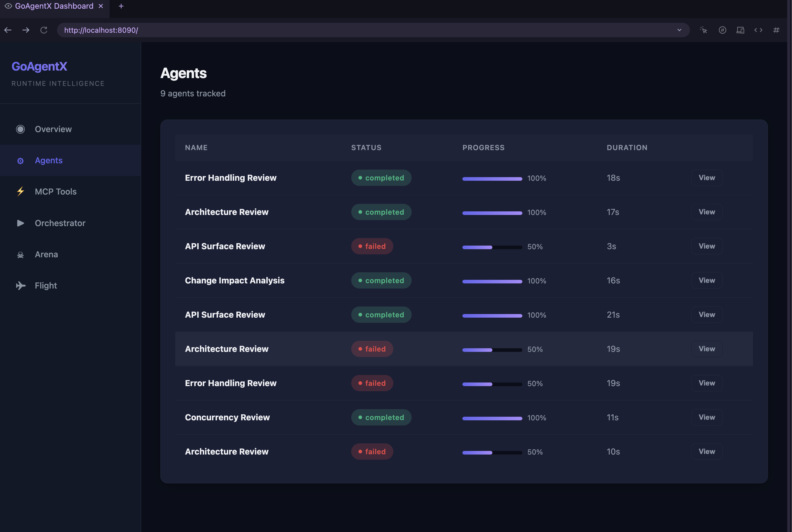Expand the address bar dropdown chevron
792x532 pixels.
[x=679, y=30]
